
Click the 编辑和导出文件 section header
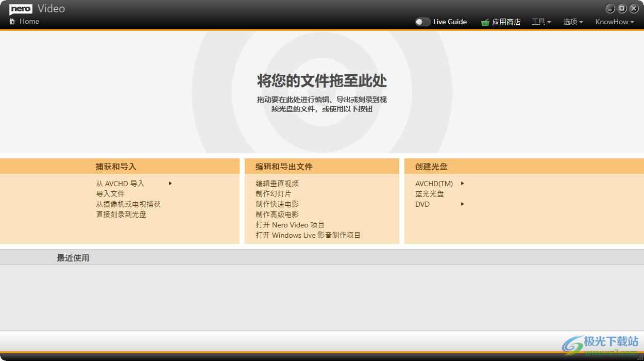pyautogui.click(x=284, y=167)
